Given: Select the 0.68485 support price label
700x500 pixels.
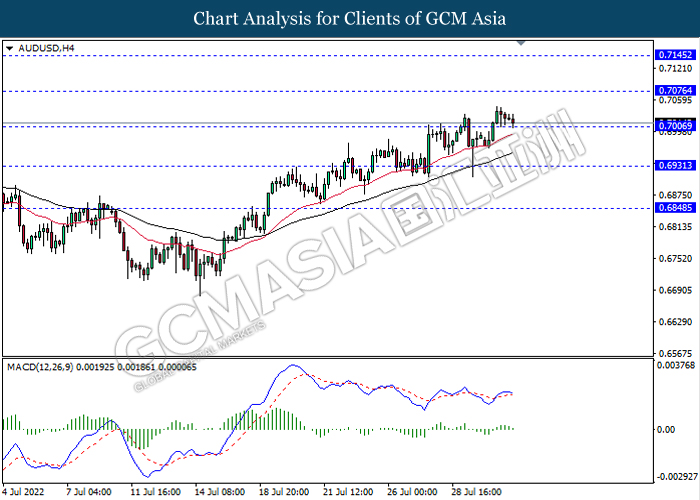Looking at the screenshot, I should pos(675,208).
